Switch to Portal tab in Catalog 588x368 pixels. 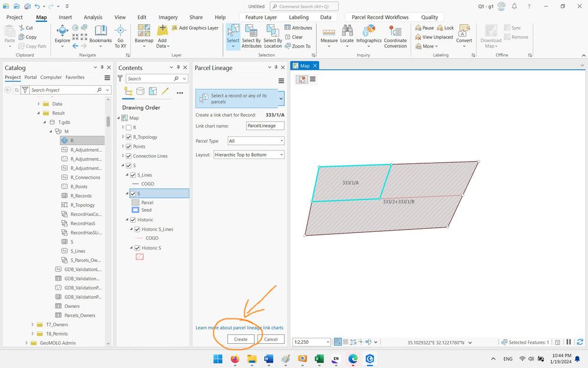click(31, 77)
